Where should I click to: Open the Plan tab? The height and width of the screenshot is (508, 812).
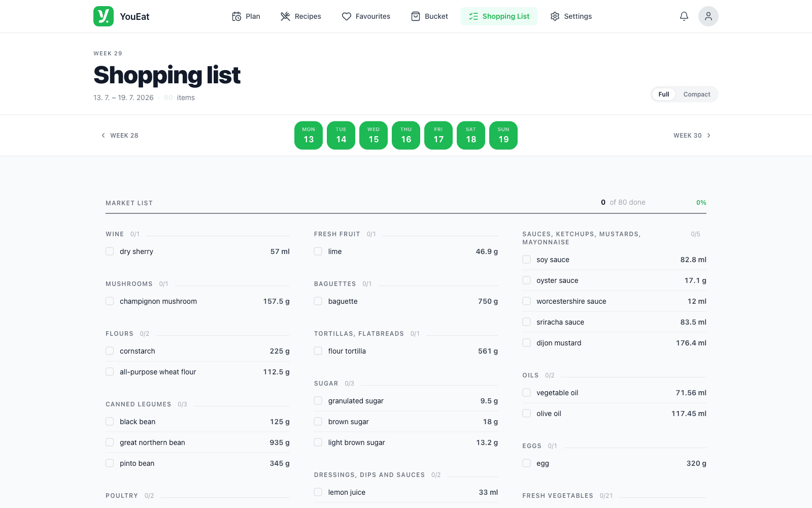pyautogui.click(x=246, y=16)
